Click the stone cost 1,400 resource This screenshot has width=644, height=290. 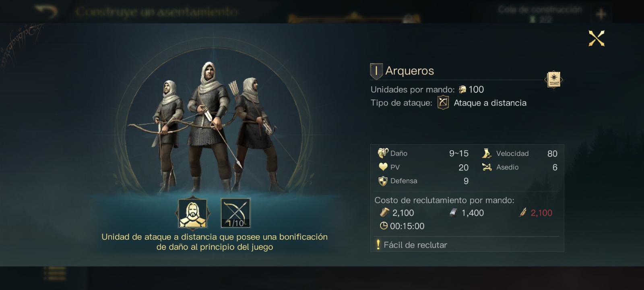pyautogui.click(x=466, y=213)
